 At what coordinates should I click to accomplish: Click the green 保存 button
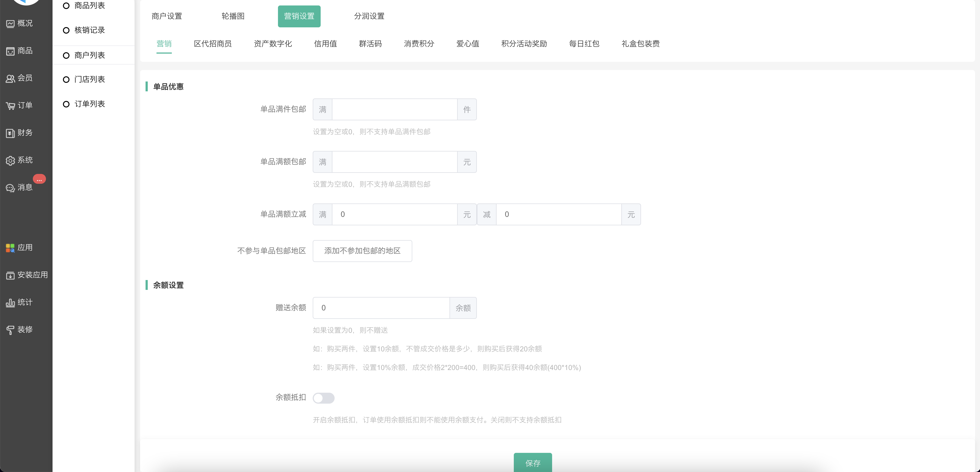[533, 463]
